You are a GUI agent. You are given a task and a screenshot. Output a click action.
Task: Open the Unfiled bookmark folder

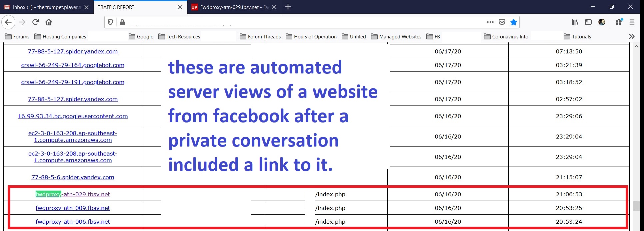[354, 36]
